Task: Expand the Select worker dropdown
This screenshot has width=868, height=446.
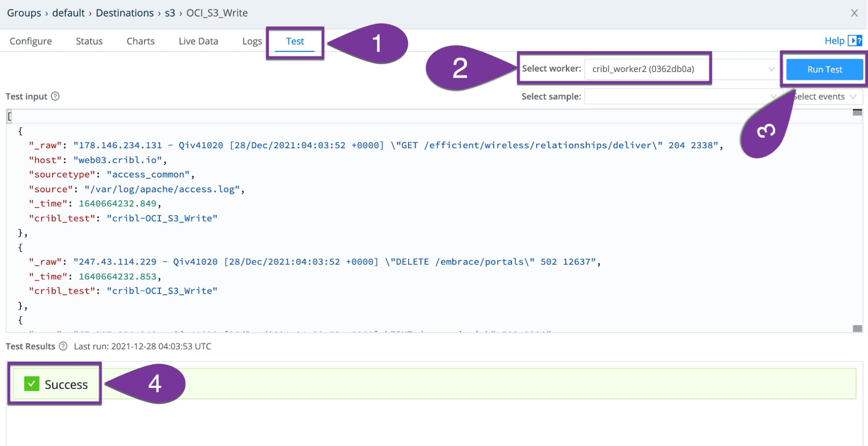Action: tap(771, 69)
